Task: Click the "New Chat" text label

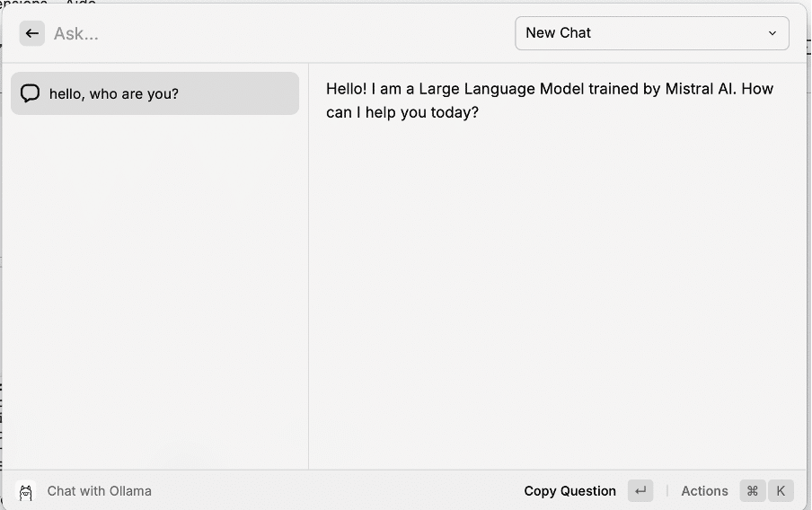Action: (x=558, y=33)
